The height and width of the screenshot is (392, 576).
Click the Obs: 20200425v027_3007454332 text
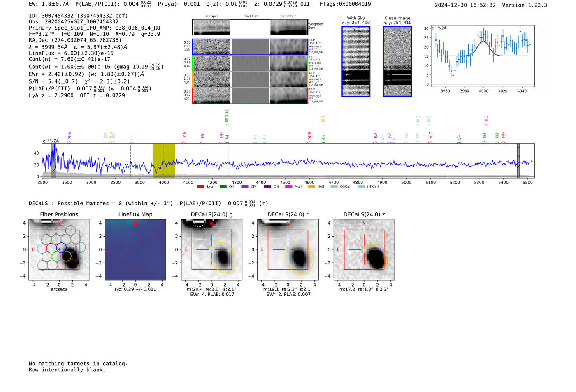click(x=74, y=22)
